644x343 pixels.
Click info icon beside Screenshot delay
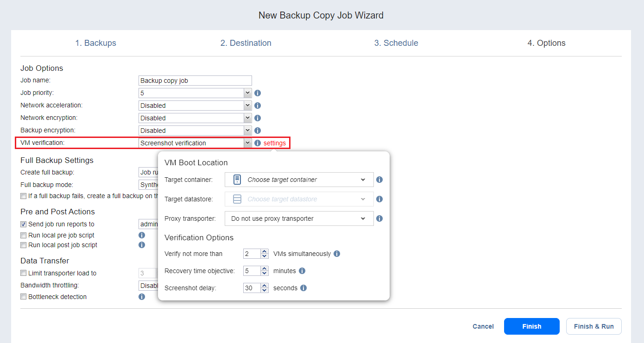(303, 288)
